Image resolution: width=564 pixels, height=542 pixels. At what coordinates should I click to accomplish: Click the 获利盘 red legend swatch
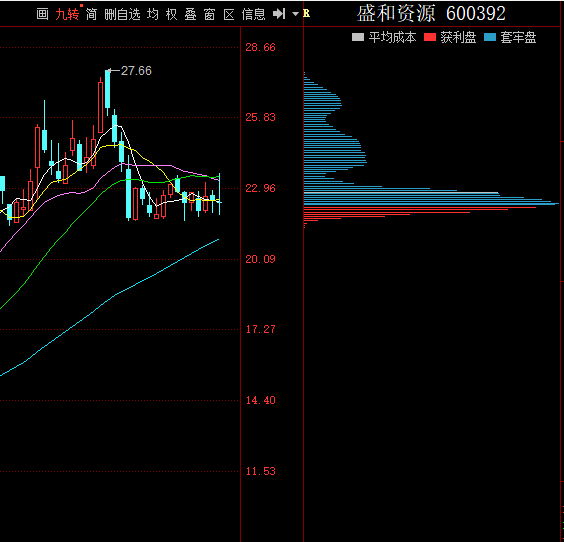click(430, 37)
